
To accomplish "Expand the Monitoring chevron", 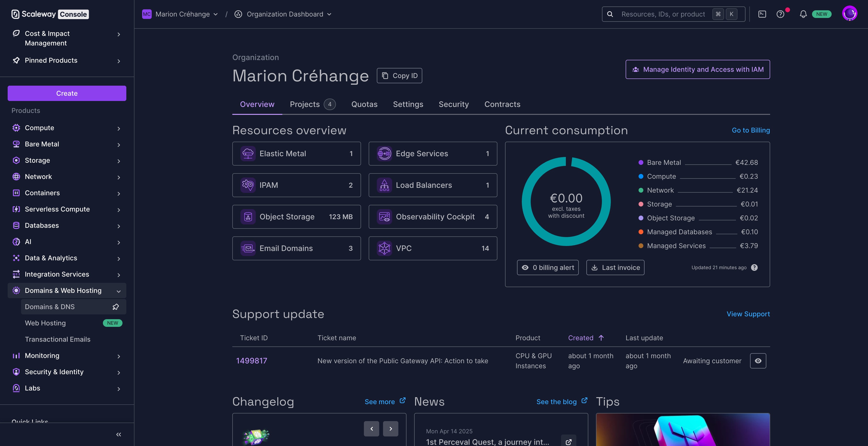I will [119, 356].
